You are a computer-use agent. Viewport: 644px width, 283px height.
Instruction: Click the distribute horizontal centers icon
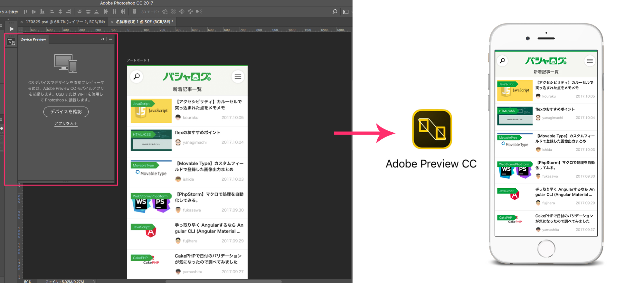tap(114, 12)
